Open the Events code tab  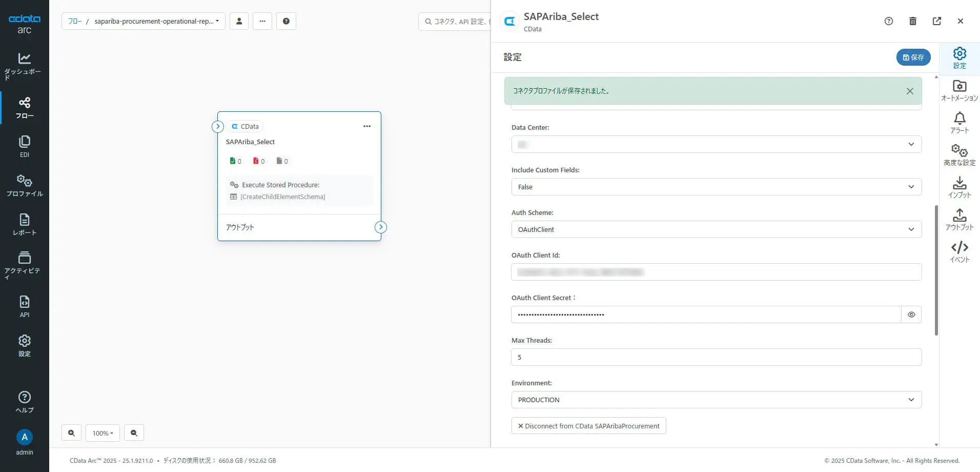tap(959, 251)
